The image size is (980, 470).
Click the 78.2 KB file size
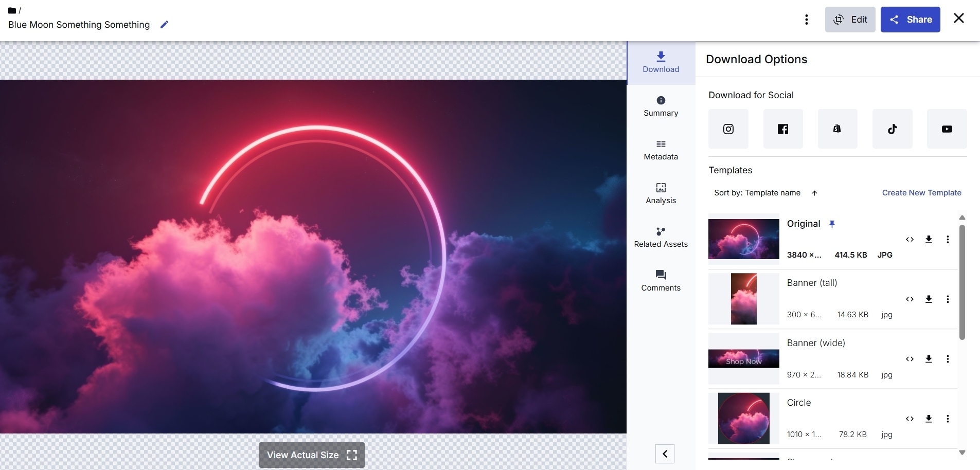click(853, 435)
